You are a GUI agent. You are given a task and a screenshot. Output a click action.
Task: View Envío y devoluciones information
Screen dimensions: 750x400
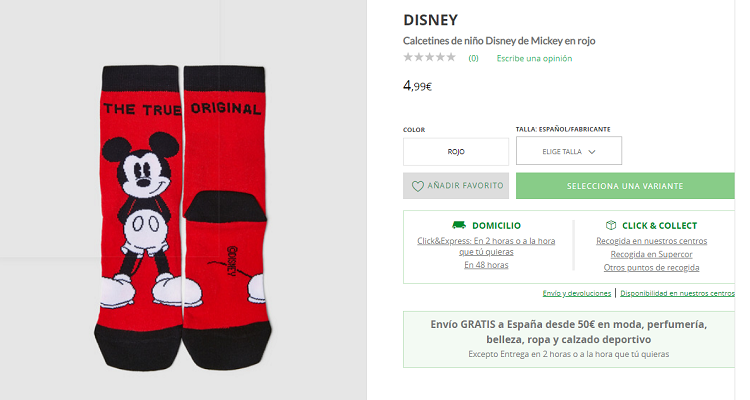[x=577, y=293]
